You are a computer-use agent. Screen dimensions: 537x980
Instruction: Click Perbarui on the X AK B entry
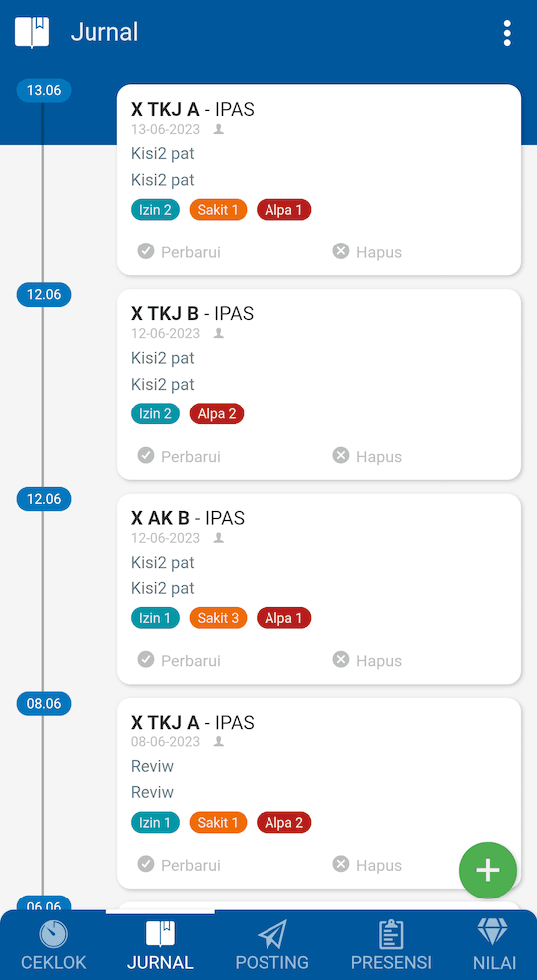coord(179,661)
